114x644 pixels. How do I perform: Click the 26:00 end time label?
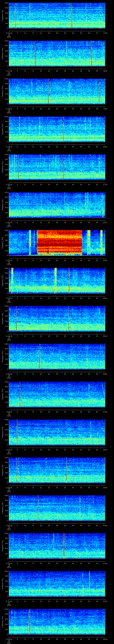105,374
